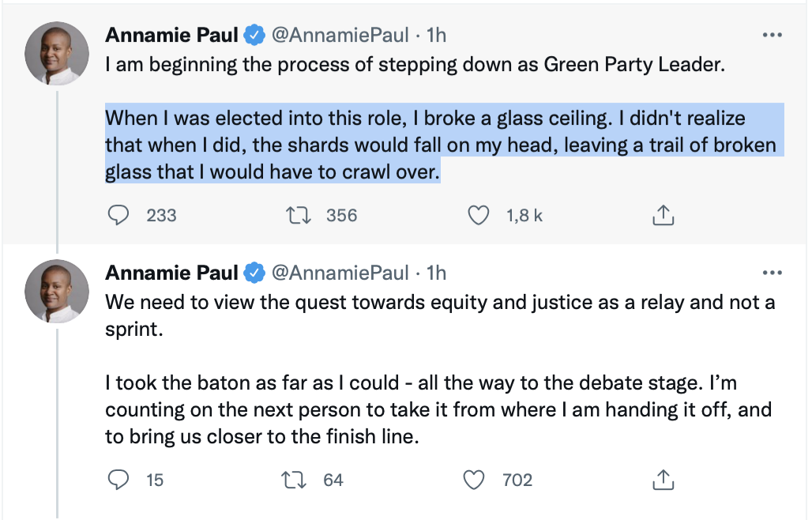
Task: Open more options on the second tweet
Action: [x=773, y=273]
